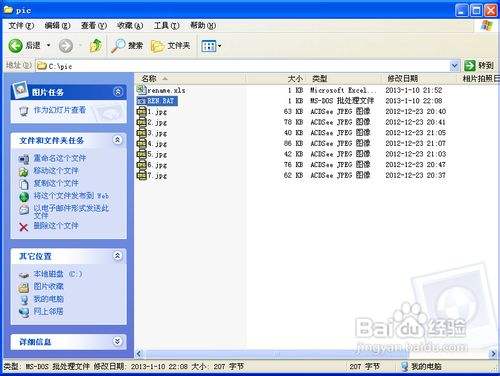This screenshot has width=500, height=376.
Task: Select the 3.jpg file
Action: (x=152, y=133)
